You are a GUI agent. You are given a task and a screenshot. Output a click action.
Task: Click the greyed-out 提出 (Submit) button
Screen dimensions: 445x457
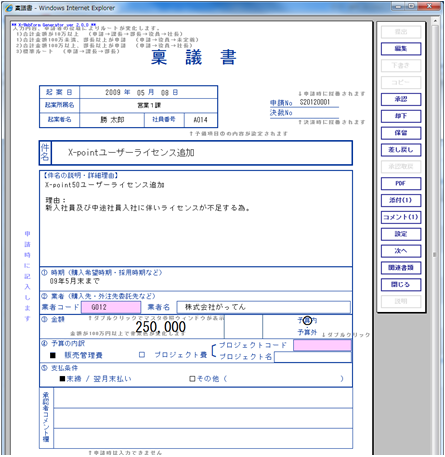(401, 32)
